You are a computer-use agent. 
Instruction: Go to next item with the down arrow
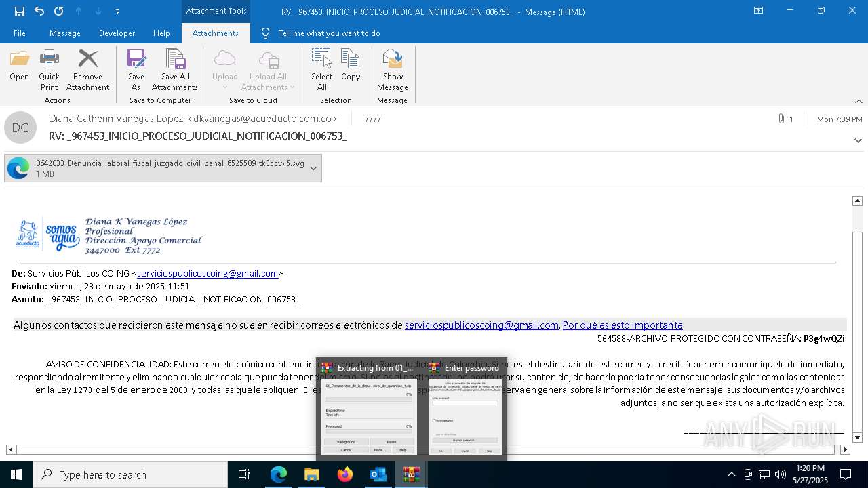coord(98,11)
